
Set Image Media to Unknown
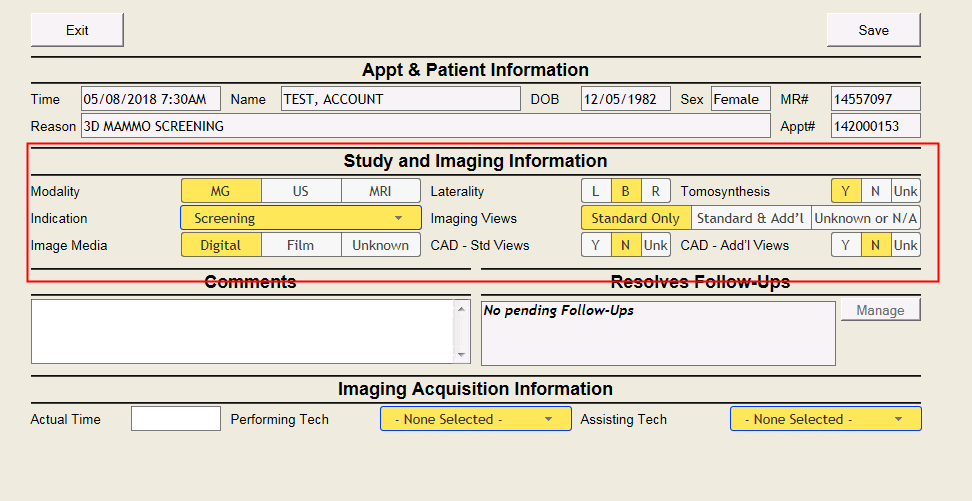[x=381, y=245]
